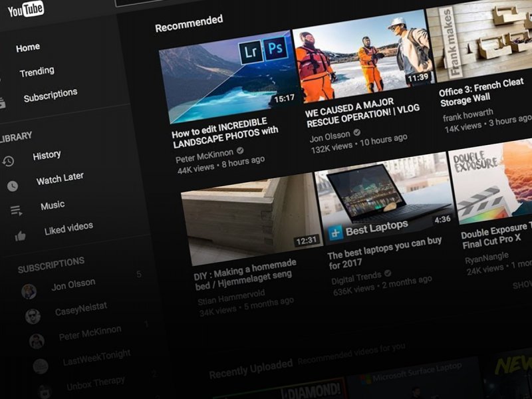Play the landscape photo editing video thumbnail
This screenshot has height=399, width=532.
(x=229, y=77)
